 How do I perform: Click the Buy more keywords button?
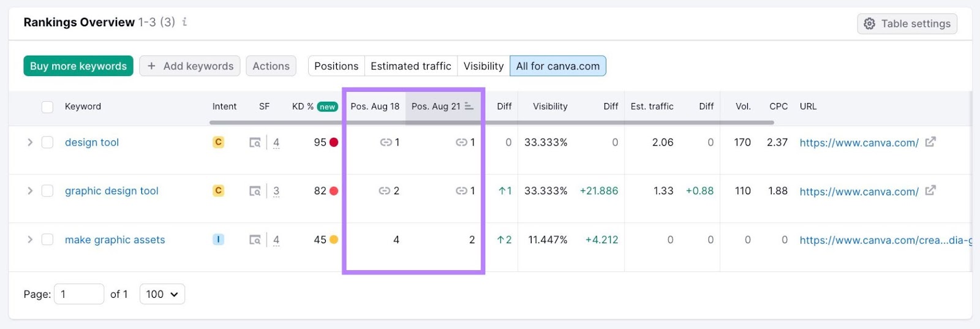point(78,66)
